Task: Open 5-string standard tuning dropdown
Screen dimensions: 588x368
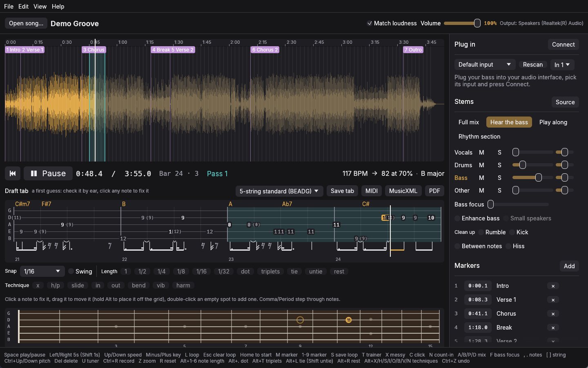Action: coord(279,191)
